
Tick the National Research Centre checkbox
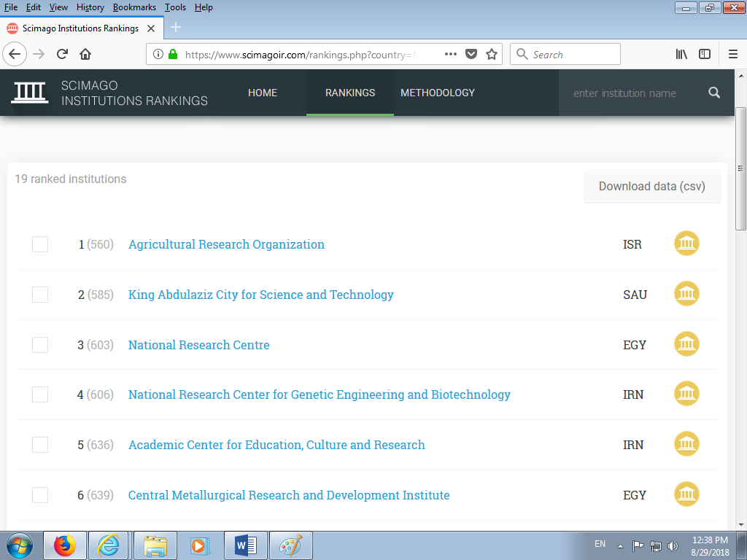point(40,345)
